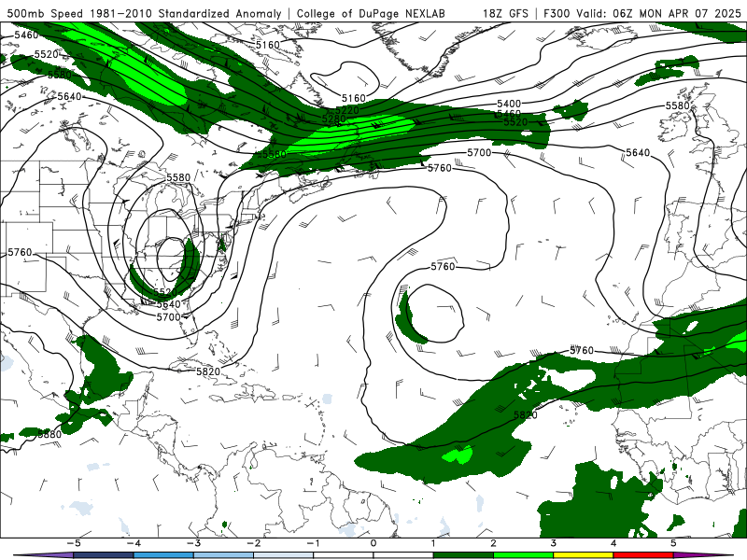747x560 pixels.
Task: Click the 5820 contour label near Cuba
Action: pos(208,371)
